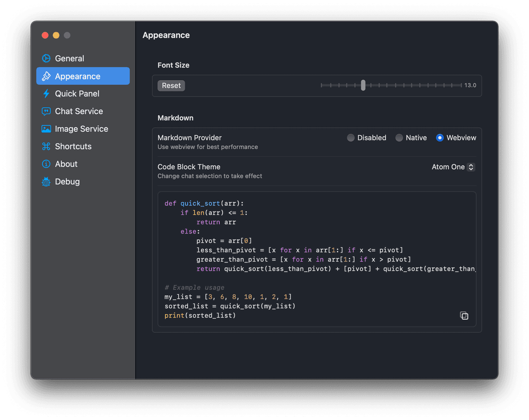Copy the code block with copy icon
Viewport: 529px width, 420px height.
464,316
